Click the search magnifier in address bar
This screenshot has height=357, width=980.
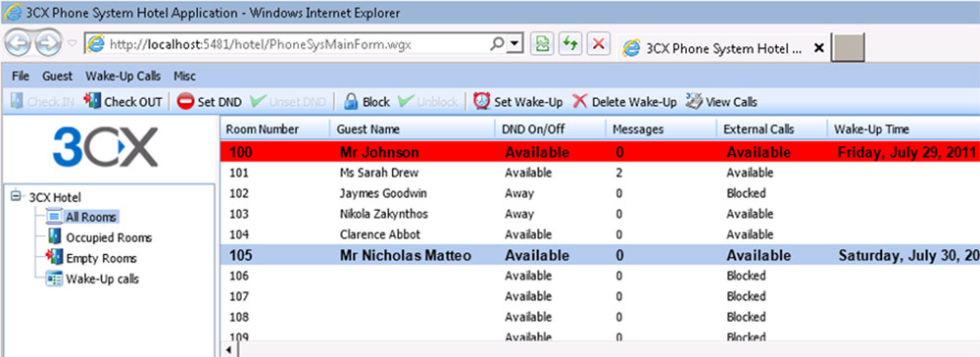click(x=498, y=44)
